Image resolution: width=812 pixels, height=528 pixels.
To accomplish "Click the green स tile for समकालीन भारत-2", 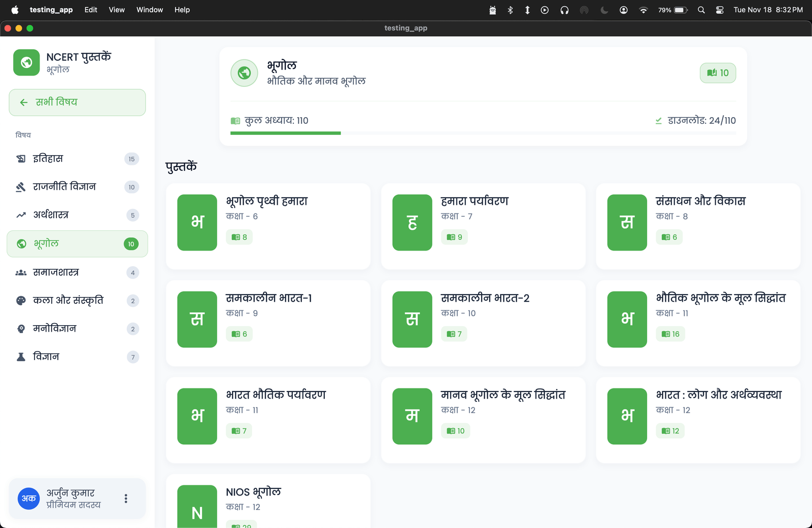I will 412,319.
